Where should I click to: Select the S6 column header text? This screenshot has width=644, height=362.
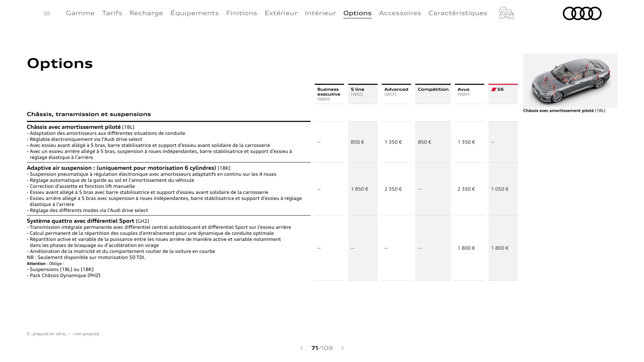click(x=500, y=89)
